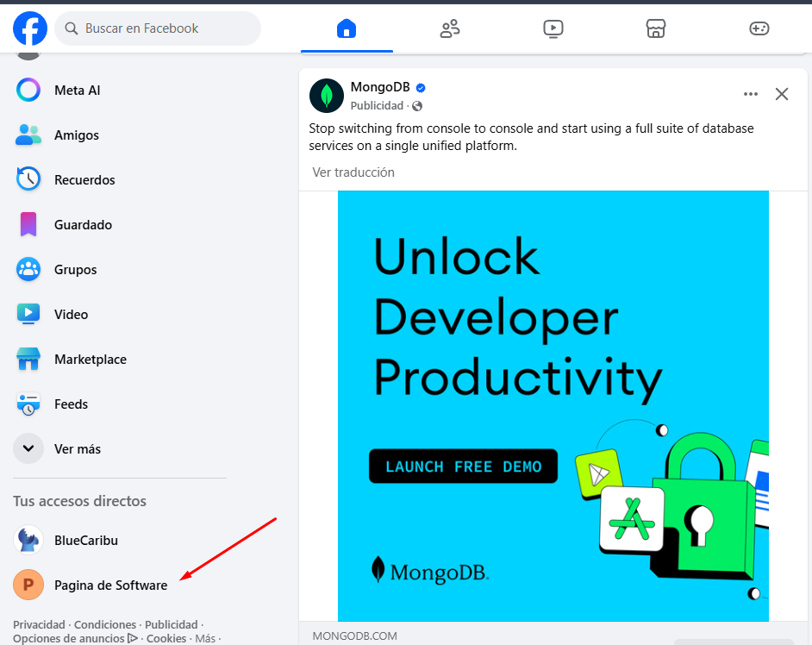Open the Video tab icon in top bar
812x645 pixels.
point(553,28)
